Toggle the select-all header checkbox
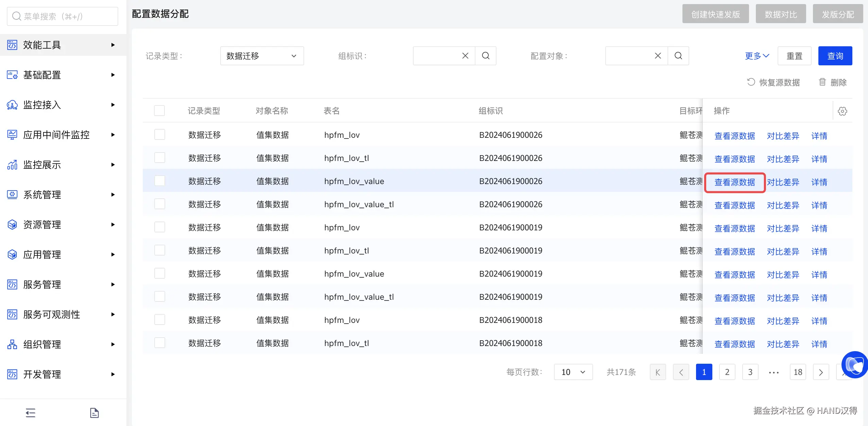This screenshot has height=426, width=868. point(159,111)
